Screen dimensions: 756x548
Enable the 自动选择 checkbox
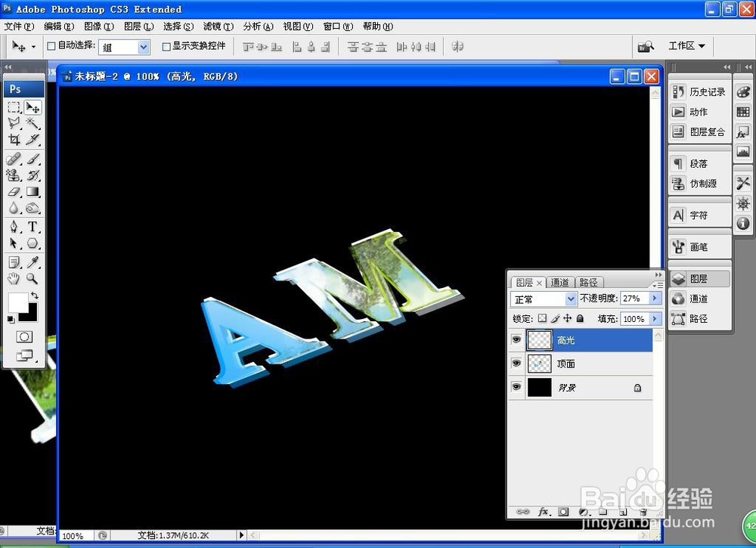[51, 46]
